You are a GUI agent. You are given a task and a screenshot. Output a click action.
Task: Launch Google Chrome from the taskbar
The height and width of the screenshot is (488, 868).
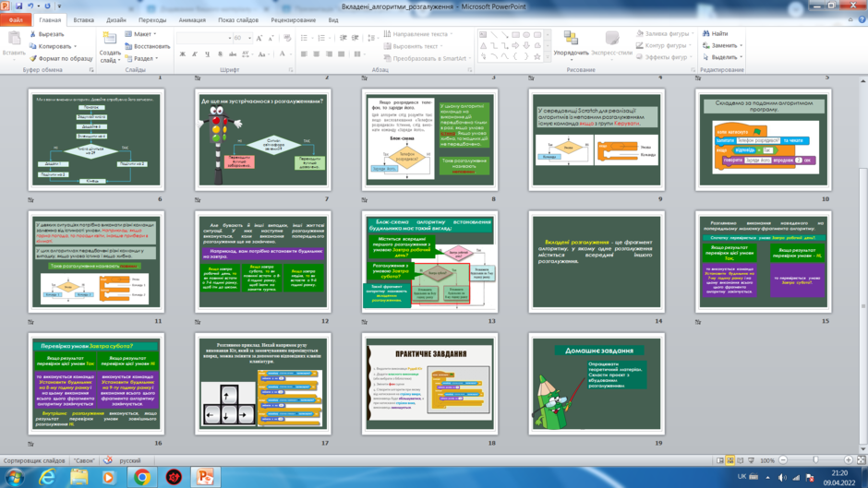(x=141, y=477)
